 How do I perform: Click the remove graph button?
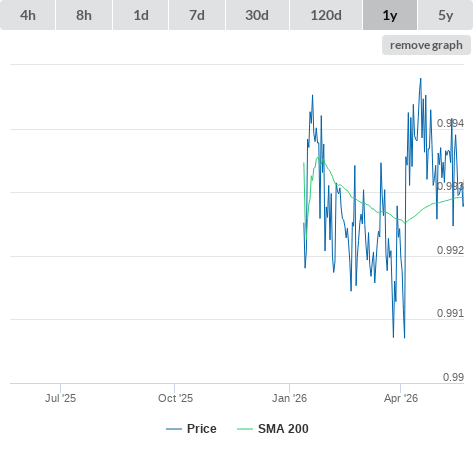point(426,45)
